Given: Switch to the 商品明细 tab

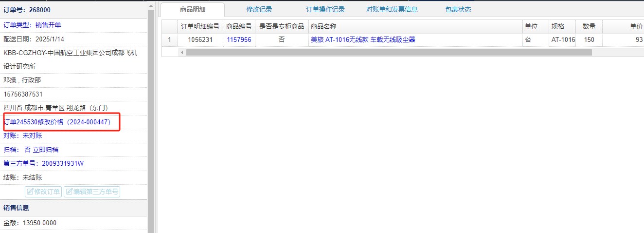Looking at the screenshot, I should click(x=193, y=9).
